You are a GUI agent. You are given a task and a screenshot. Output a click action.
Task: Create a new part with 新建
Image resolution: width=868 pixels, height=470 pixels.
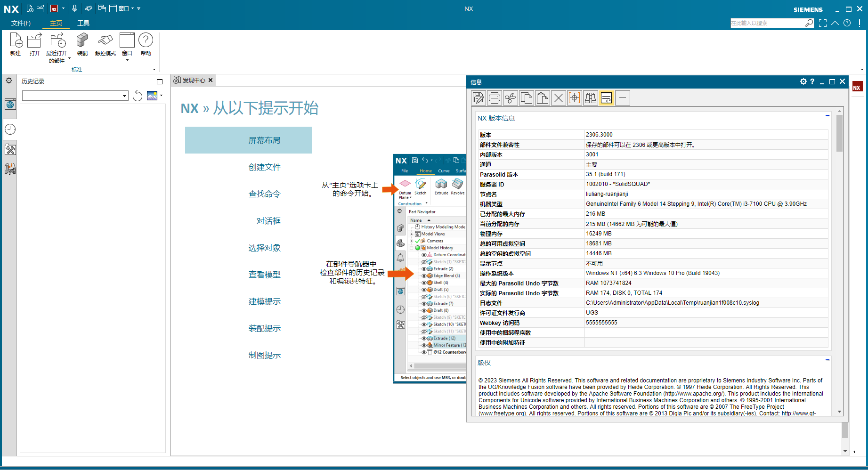click(x=16, y=46)
